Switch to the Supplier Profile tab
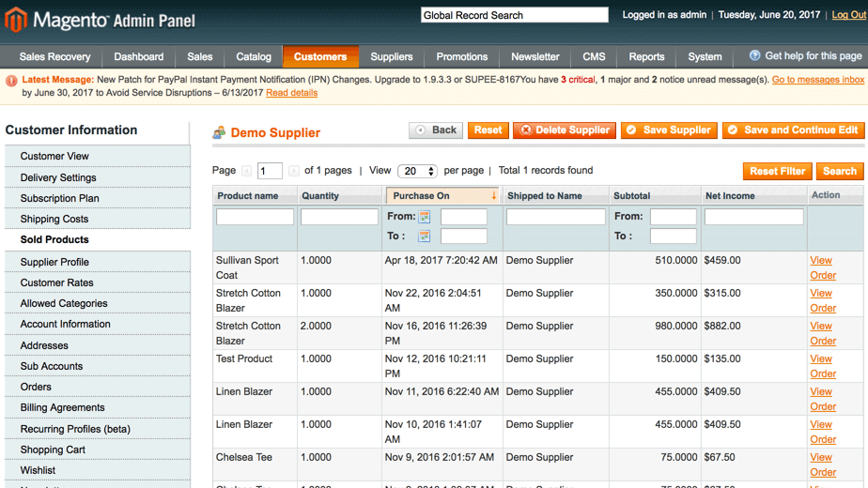Screen dimensions: 868x488 click(54, 262)
